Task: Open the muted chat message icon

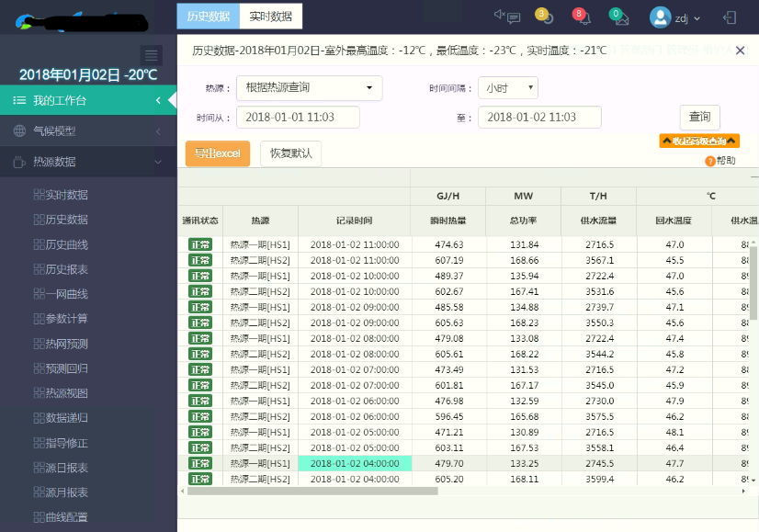Action: (x=507, y=17)
